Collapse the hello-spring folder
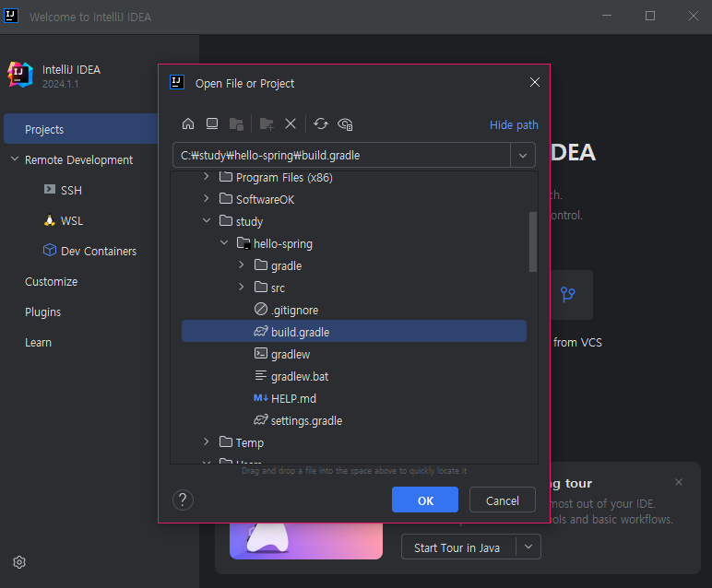The height and width of the screenshot is (588, 712). [x=224, y=242]
